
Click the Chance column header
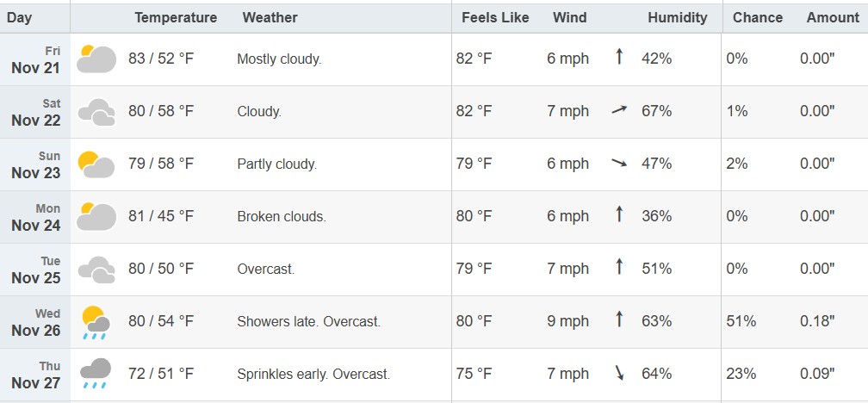point(758,17)
